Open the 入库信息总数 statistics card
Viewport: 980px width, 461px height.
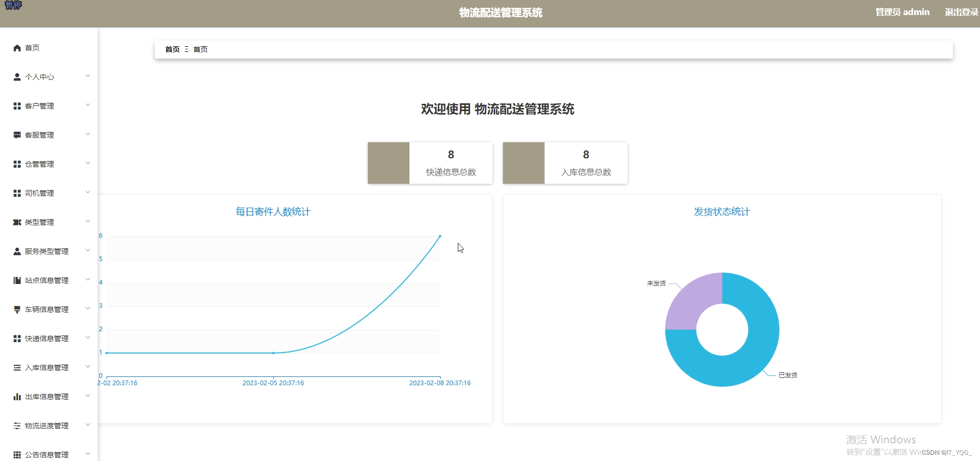(565, 163)
